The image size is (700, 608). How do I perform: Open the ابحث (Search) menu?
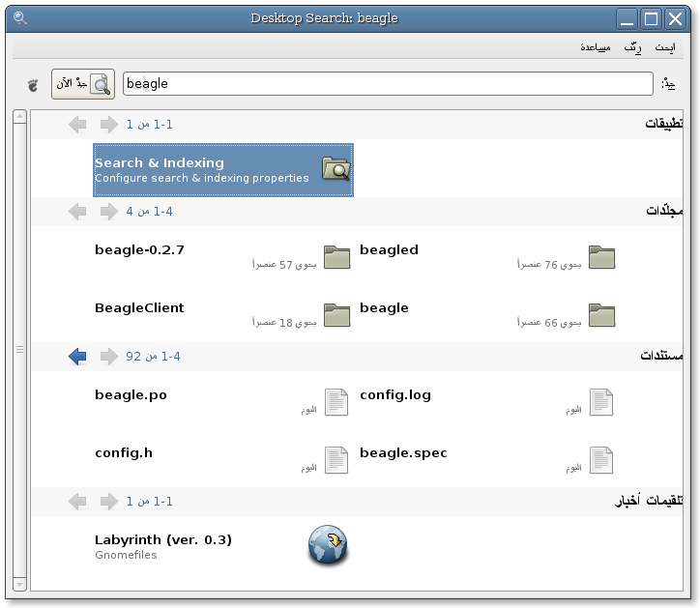click(x=664, y=47)
